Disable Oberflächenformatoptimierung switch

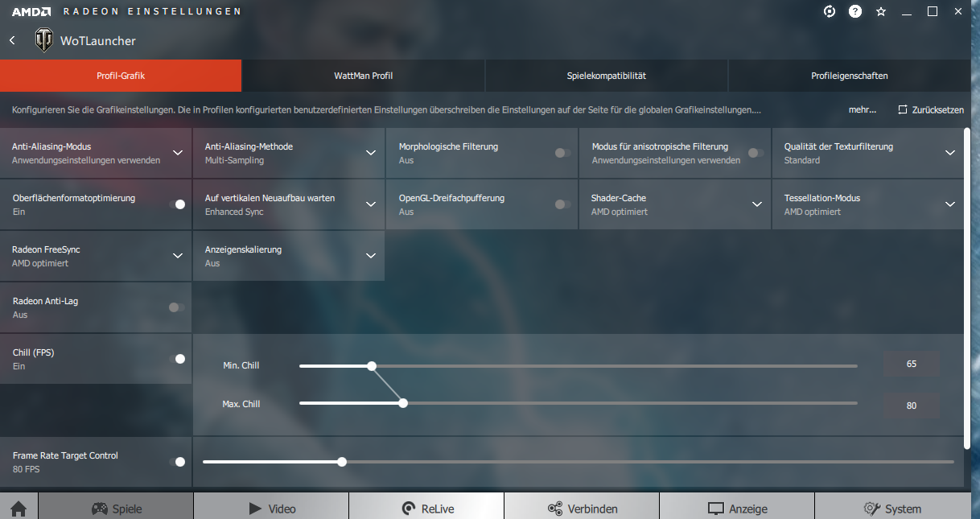tap(177, 204)
